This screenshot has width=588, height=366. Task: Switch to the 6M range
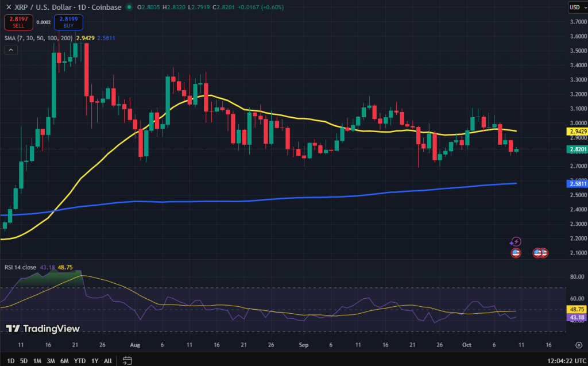pyautogui.click(x=64, y=361)
